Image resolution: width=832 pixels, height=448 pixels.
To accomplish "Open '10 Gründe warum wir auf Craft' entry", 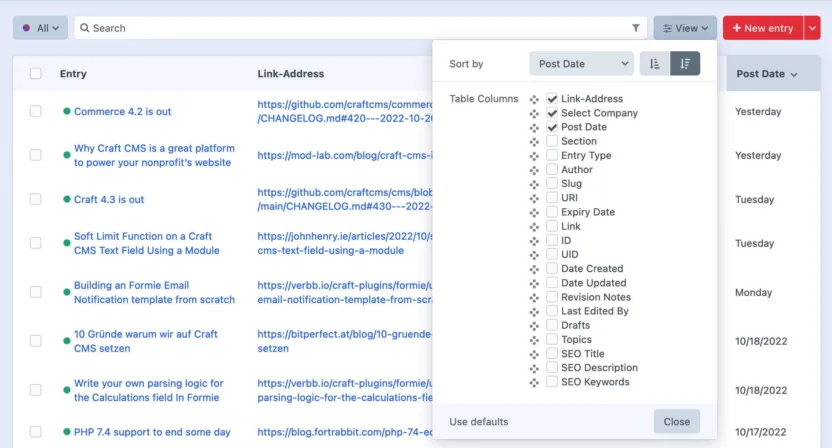I will (x=146, y=341).
